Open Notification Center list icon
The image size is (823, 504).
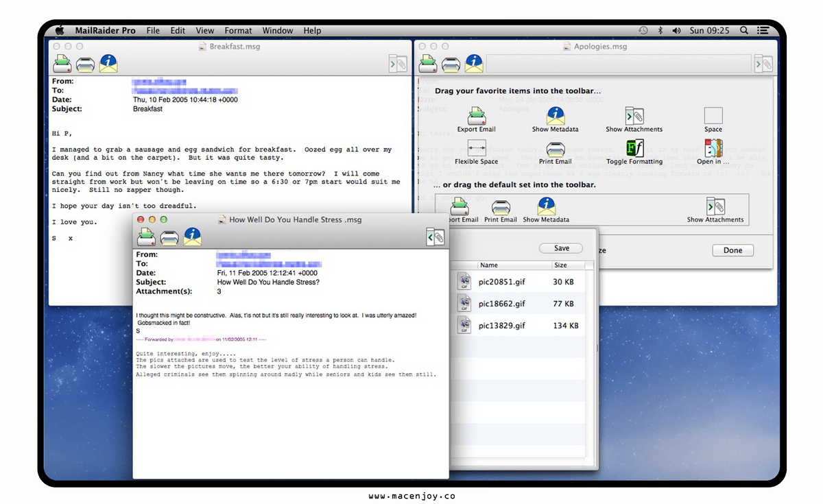pyautogui.click(x=763, y=30)
